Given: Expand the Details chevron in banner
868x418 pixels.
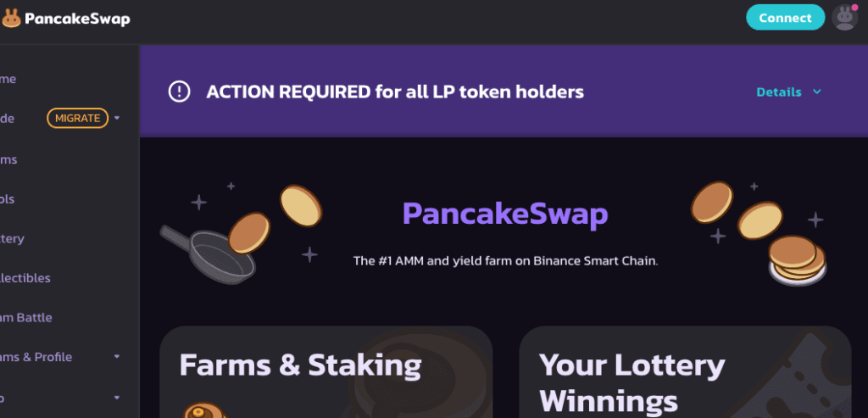Looking at the screenshot, I should pyautogui.click(x=817, y=92).
